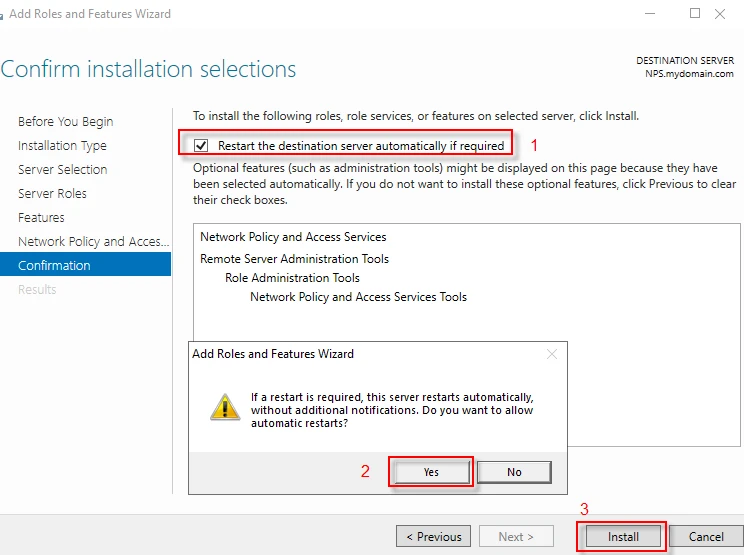Image resolution: width=744 pixels, height=555 pixels.
Task: Uncheck the automatic restart checkbox
Action: point(202,145)
